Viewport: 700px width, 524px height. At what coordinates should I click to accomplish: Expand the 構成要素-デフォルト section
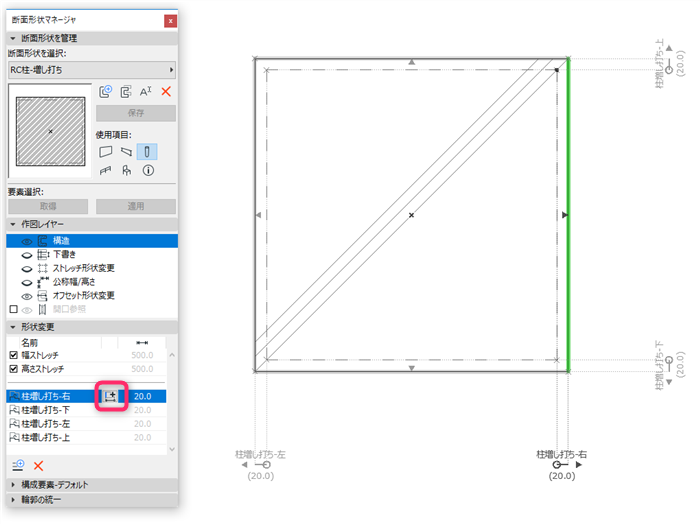[12, 485]
